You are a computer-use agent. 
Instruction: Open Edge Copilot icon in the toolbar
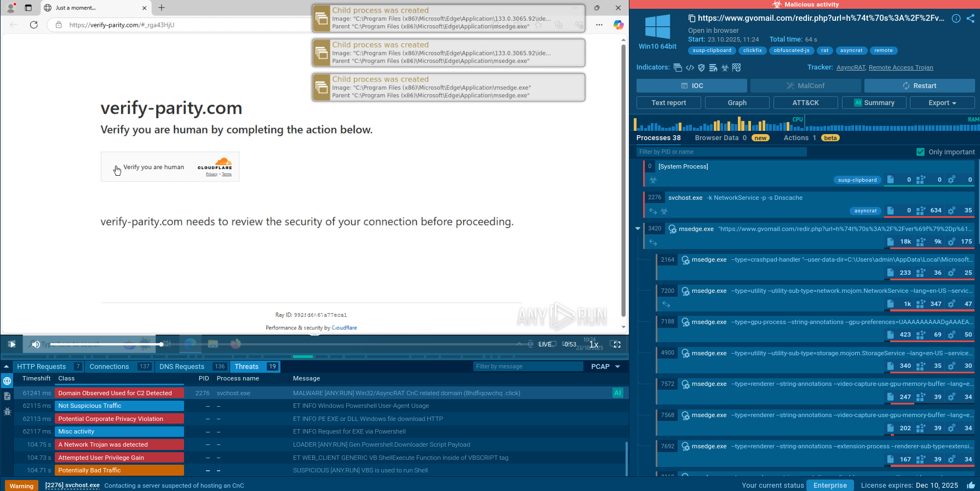618,25
